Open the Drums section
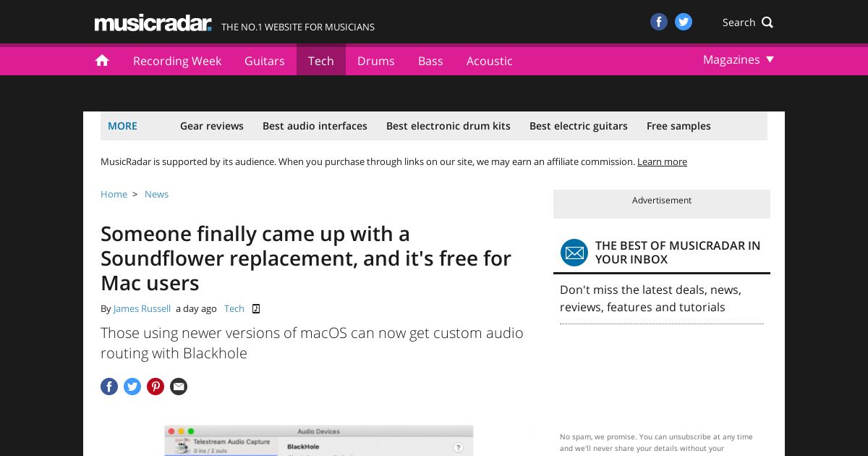Viewport: 868px width, 456px height. (x=376, y=61)
